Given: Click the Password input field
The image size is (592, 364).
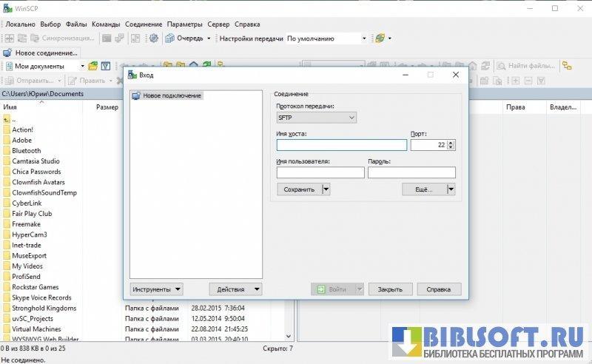Looking at the screenshot, I should (411, 172).
